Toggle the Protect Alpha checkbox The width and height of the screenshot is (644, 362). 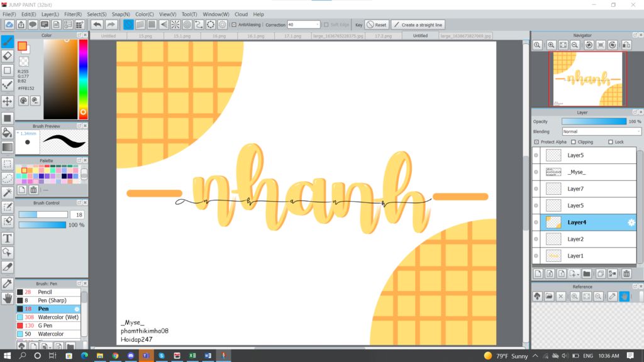pyautogui.click(x=536, y=142)
